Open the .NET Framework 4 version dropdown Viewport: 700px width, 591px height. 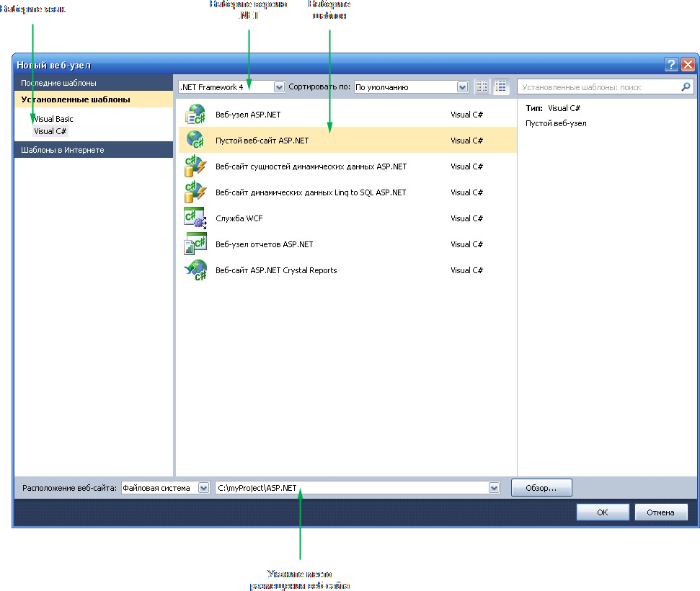279,87
